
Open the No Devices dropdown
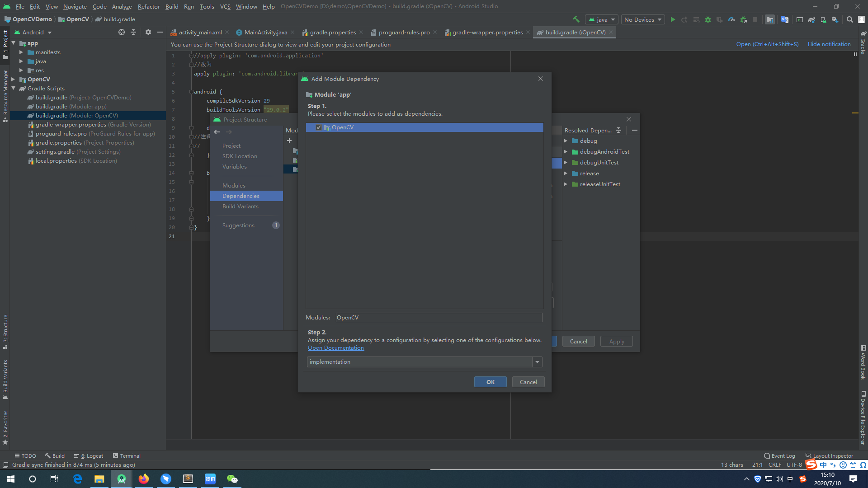[642, 19]
